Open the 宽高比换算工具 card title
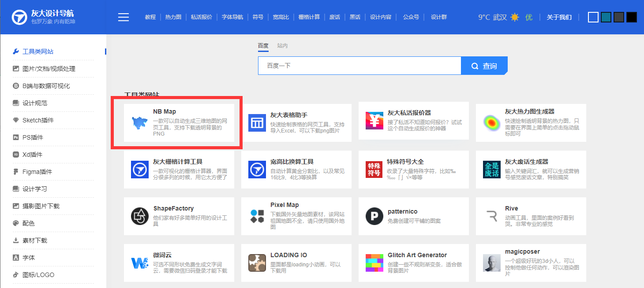The height and width of the screenshot is (288, 644). [292, 162]
